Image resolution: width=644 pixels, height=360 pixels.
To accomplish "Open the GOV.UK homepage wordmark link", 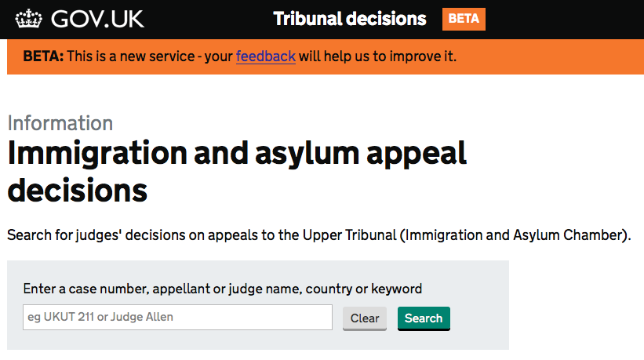I will 97,19.
